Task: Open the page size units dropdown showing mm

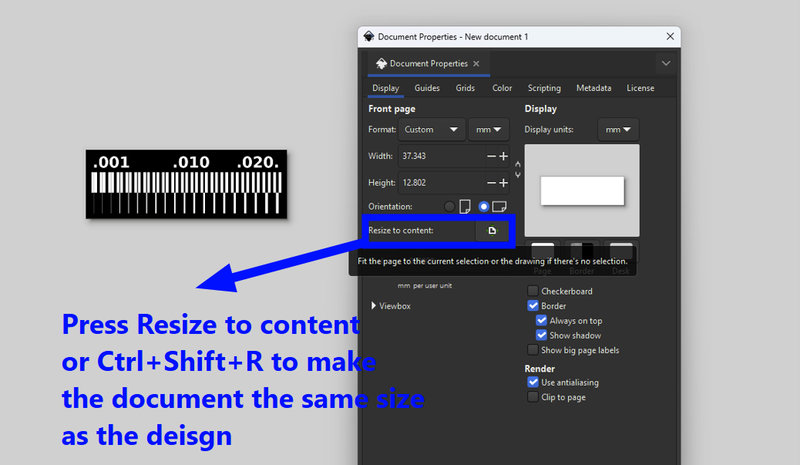Action: 488,130
